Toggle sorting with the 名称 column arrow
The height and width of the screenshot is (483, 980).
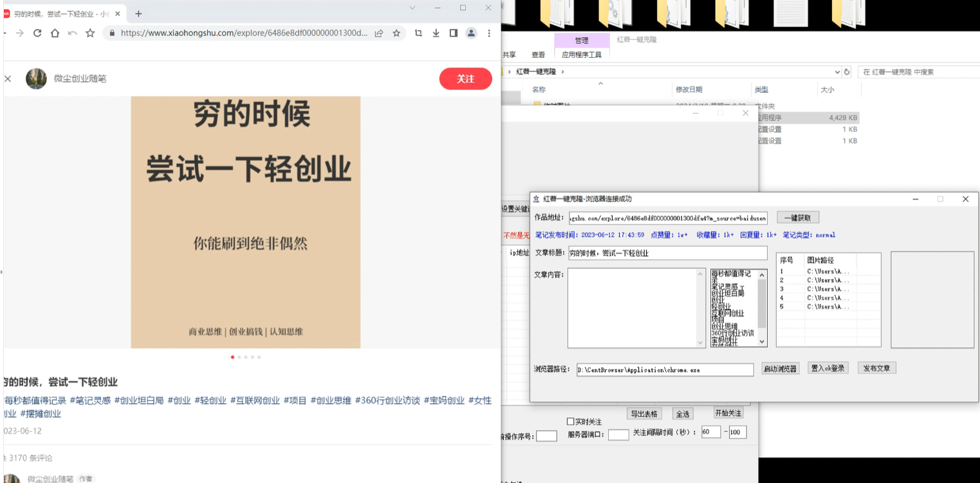602,84
